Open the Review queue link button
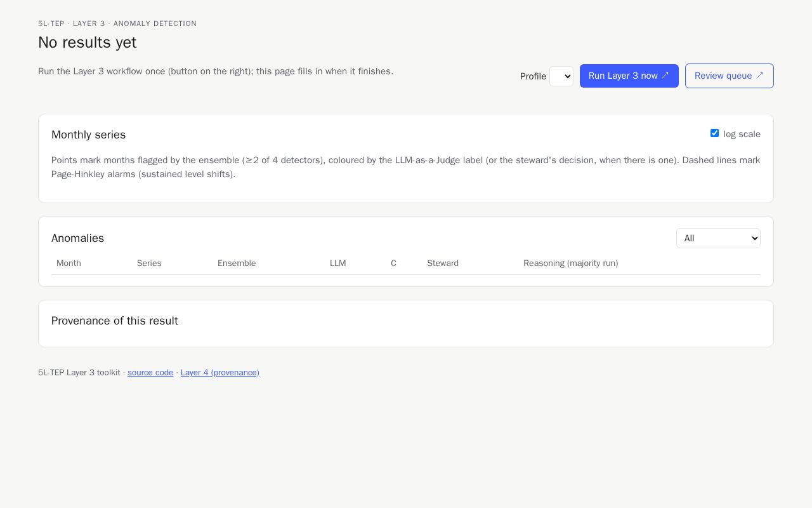The image size is (812, 508). pos(730,76)
